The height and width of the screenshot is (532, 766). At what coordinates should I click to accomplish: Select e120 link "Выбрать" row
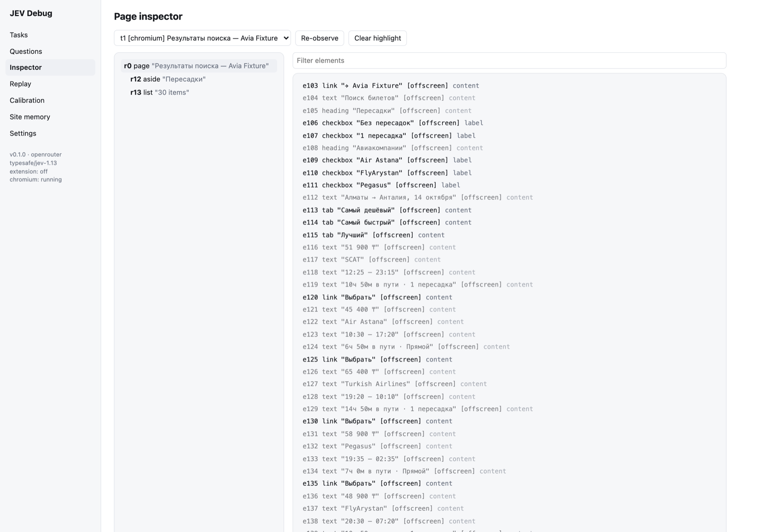tap(509, 297)
